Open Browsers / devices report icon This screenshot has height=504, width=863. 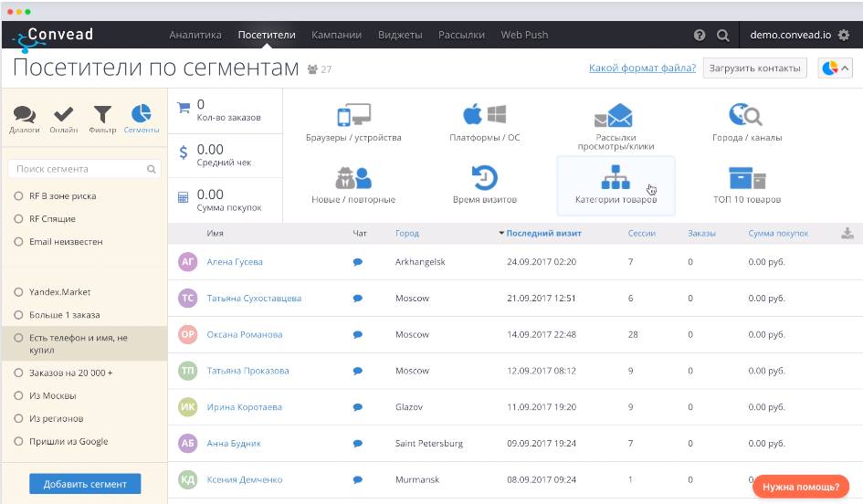[353, 116]
